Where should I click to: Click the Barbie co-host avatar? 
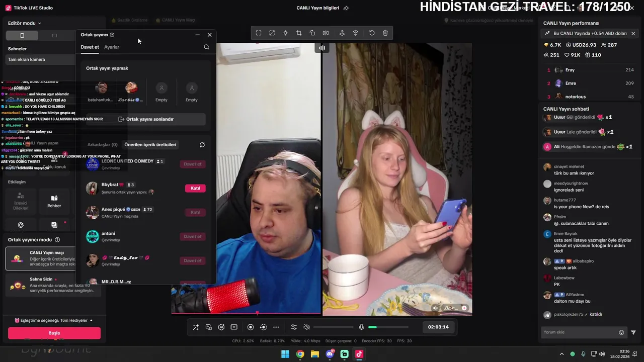[131, 88]
